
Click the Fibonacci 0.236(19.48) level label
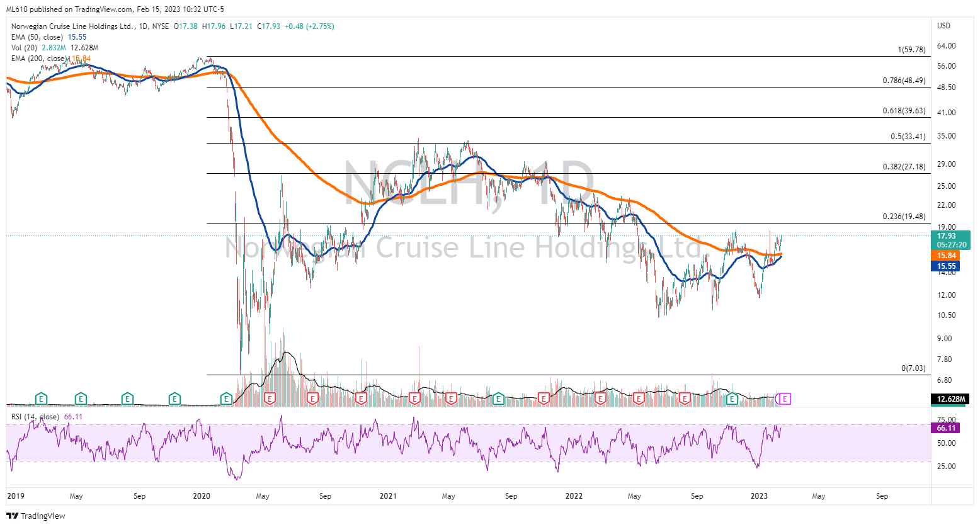[904, 217]
